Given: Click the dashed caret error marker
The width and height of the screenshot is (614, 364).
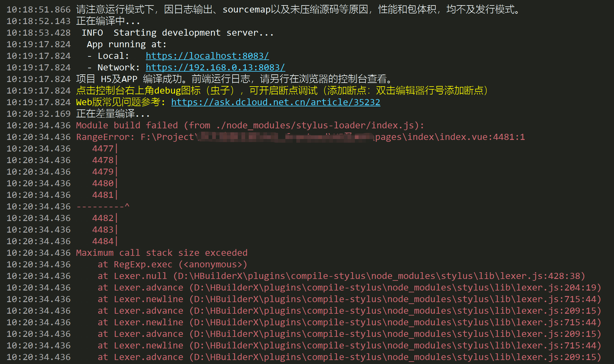Looking at the screenshot, I should (103, 207).
